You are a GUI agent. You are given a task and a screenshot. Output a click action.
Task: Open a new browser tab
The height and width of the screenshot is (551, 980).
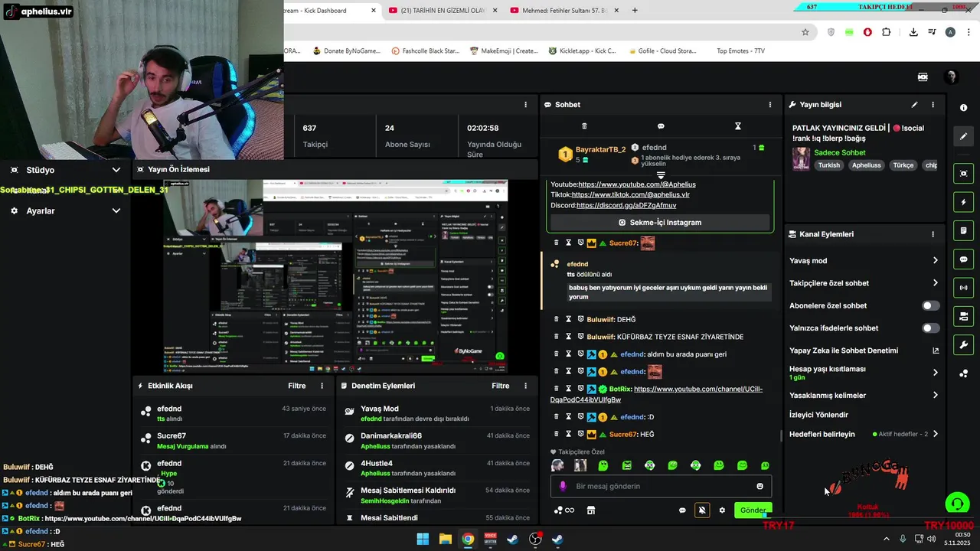635,11
